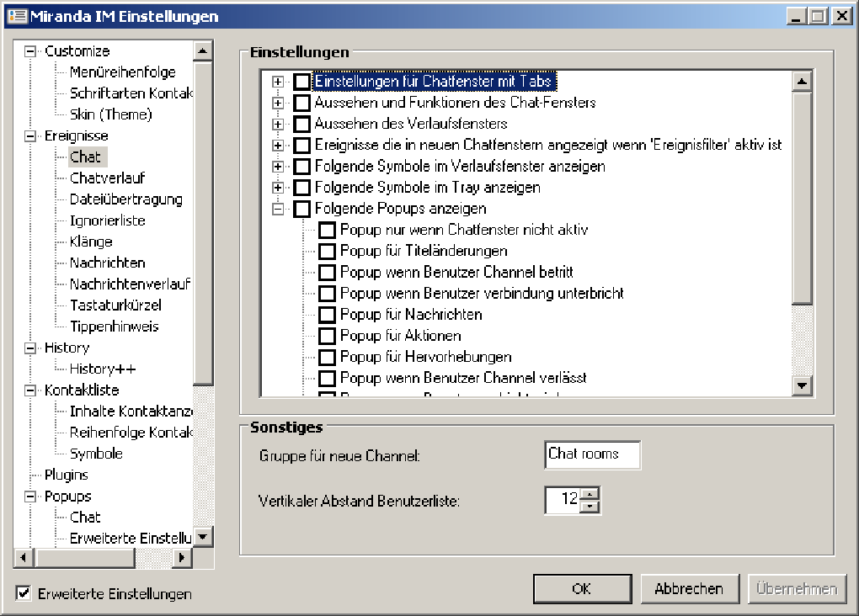Expand 'Folgende Symbole im Tray anzeigen' node
Screen dimensions: 859x616
click(278, 188)
